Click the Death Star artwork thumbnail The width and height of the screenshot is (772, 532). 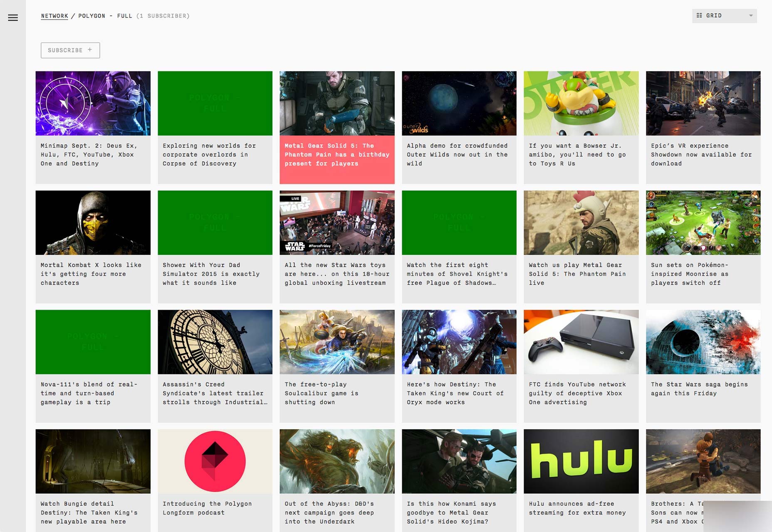703,342
